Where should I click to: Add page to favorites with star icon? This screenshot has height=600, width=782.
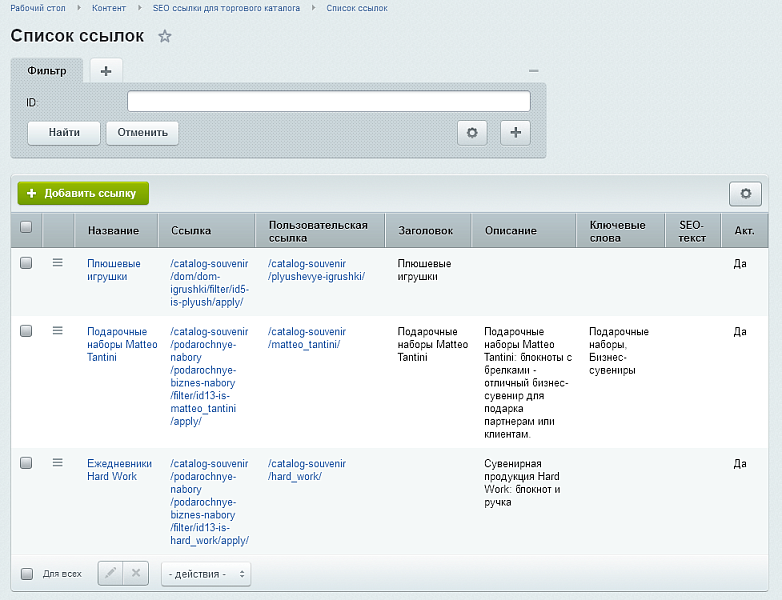165,37
